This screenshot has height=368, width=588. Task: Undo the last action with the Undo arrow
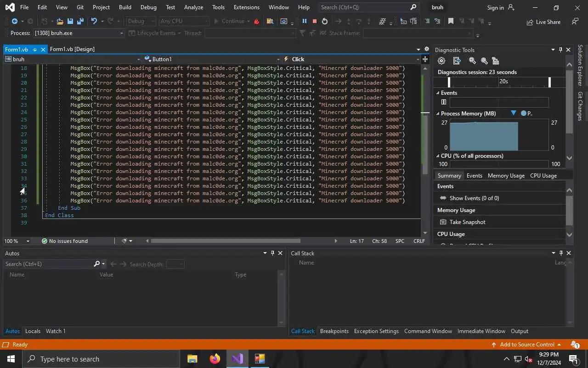tap(94, 21)
